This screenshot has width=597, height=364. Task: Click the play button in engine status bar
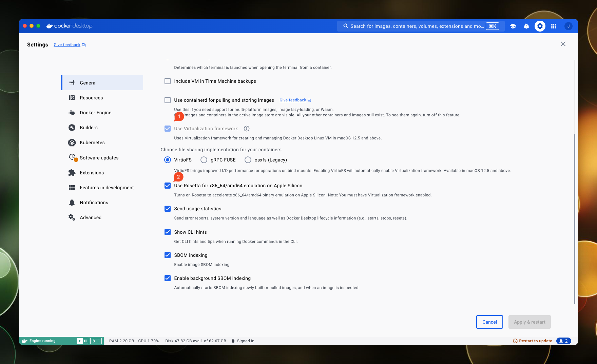(79, 341)
